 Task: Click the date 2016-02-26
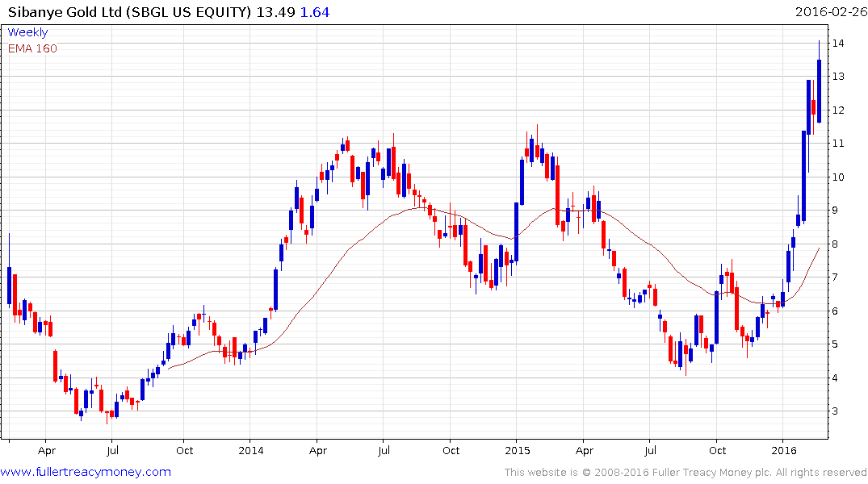[x=831, y=11]
